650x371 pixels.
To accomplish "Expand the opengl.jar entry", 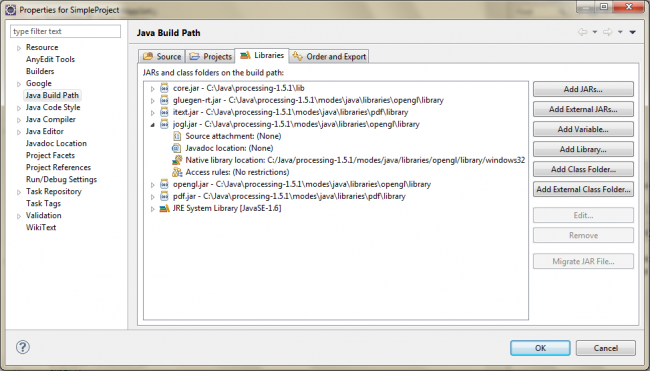I will point(153,184).
